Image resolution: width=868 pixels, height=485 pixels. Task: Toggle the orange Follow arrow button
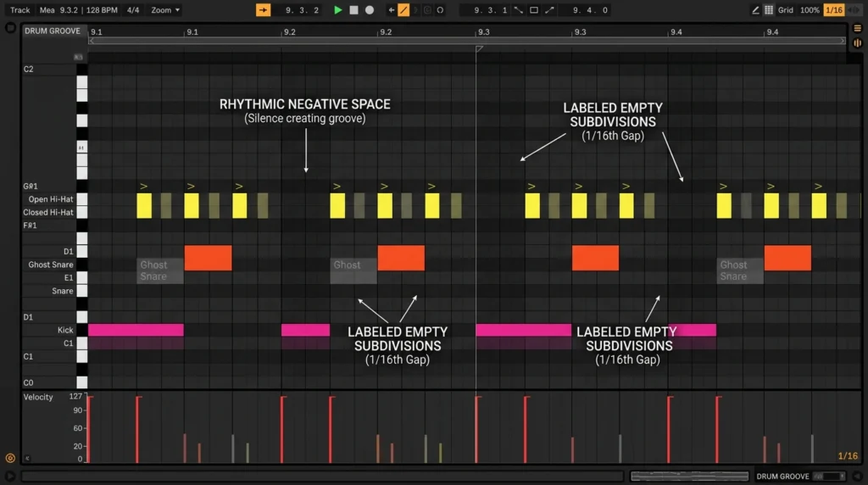[x=263, y=10]
